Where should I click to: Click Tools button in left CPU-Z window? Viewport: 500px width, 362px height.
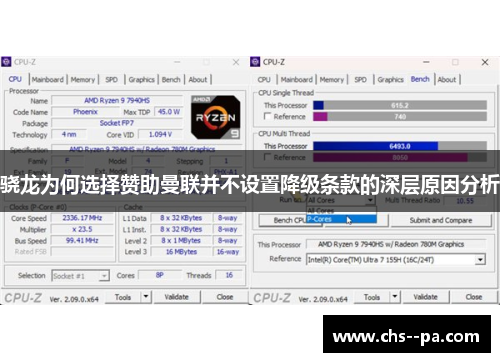[x=123, y=297]
